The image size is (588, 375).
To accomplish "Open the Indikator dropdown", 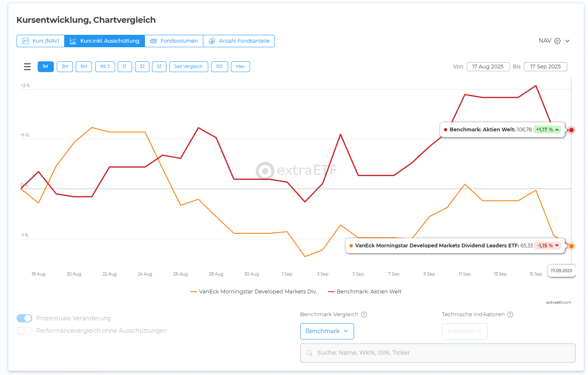I will tap(464, 331).
